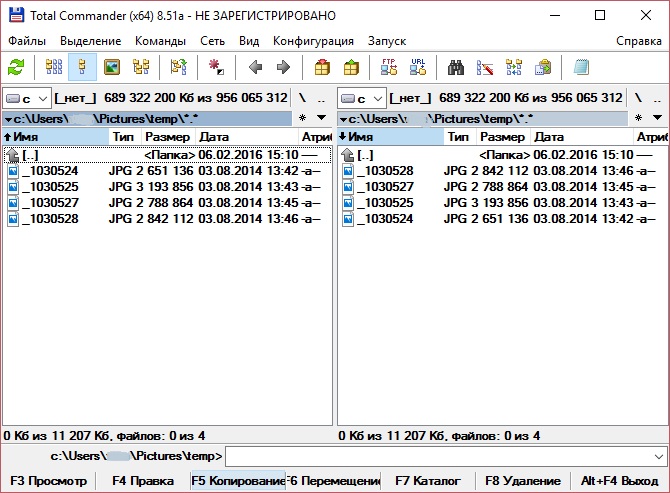This screenshot has width=670, height=493.
Task: Go back with left arrow icon
Action: (x=255, y=67)
